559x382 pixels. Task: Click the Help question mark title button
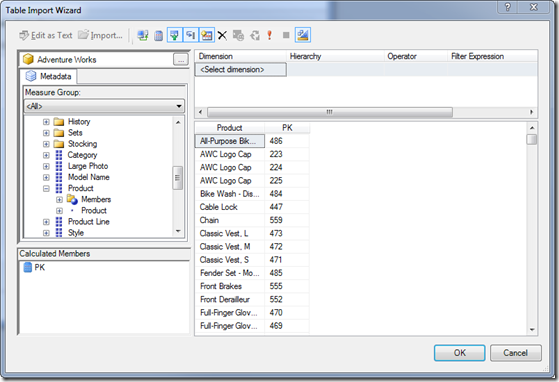tap(508, 7)
